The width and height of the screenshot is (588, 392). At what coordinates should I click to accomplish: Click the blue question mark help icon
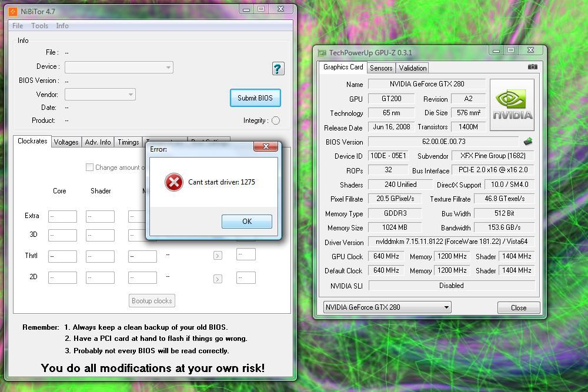click(x=278, y=69)
